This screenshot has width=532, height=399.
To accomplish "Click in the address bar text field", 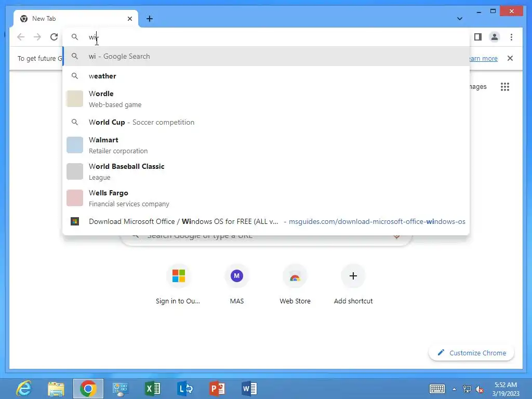I will coord(267,37).
